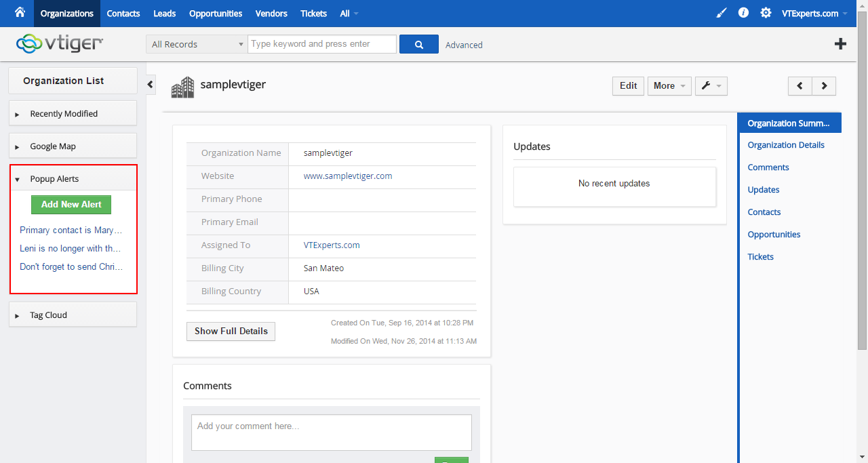Screen dimensions: 868x463
Task: Go to the Home icon
Action: point(20,13)
